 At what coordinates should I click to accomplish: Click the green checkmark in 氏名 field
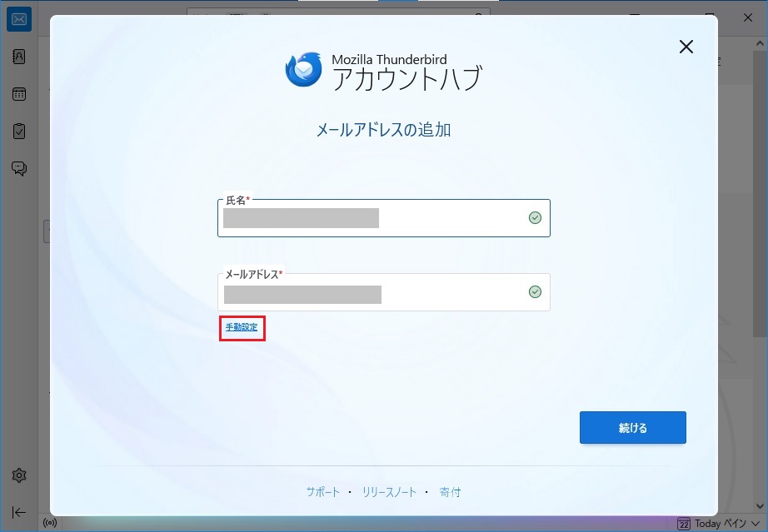click(535, 218)
